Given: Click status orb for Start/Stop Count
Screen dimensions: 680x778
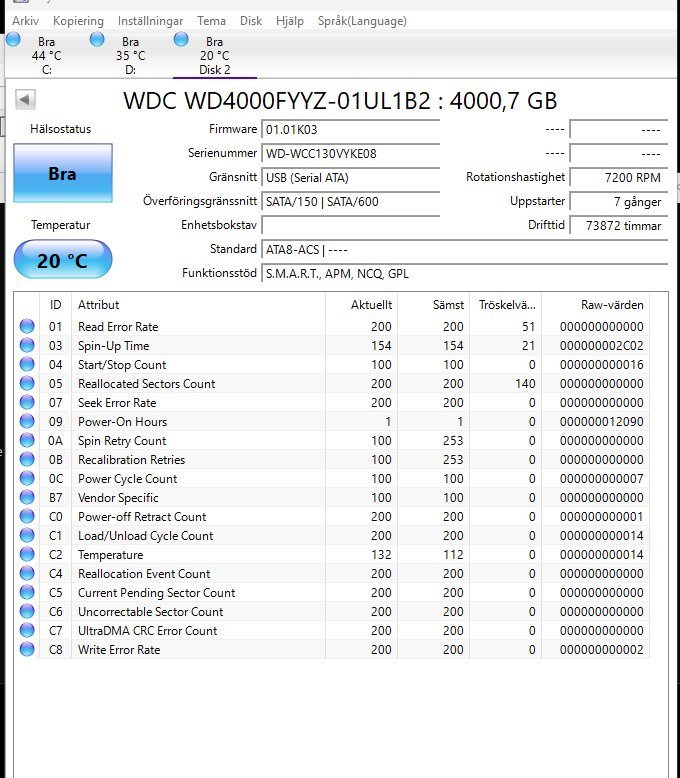Looking at the screenshot, I should pyautogui.click(x=27, y=364).
